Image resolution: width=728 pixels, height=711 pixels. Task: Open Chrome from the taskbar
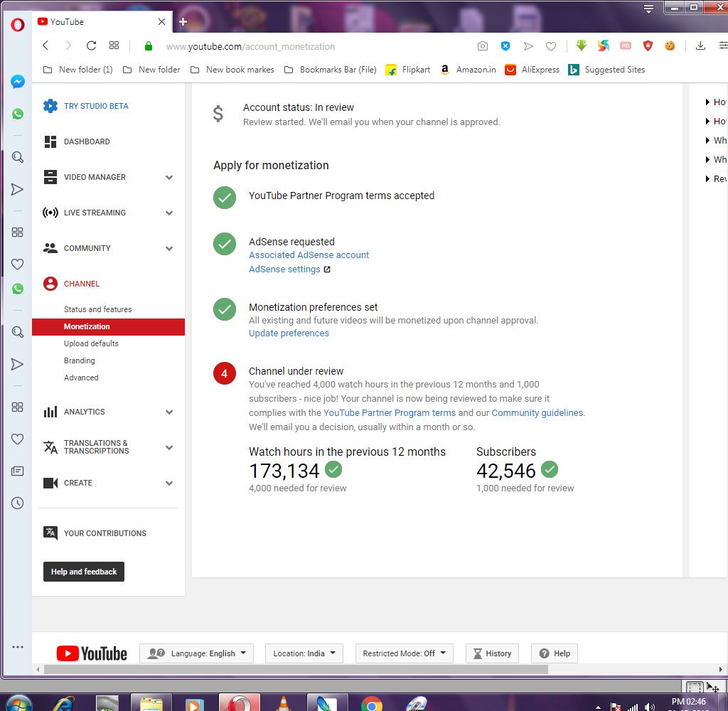371,704
